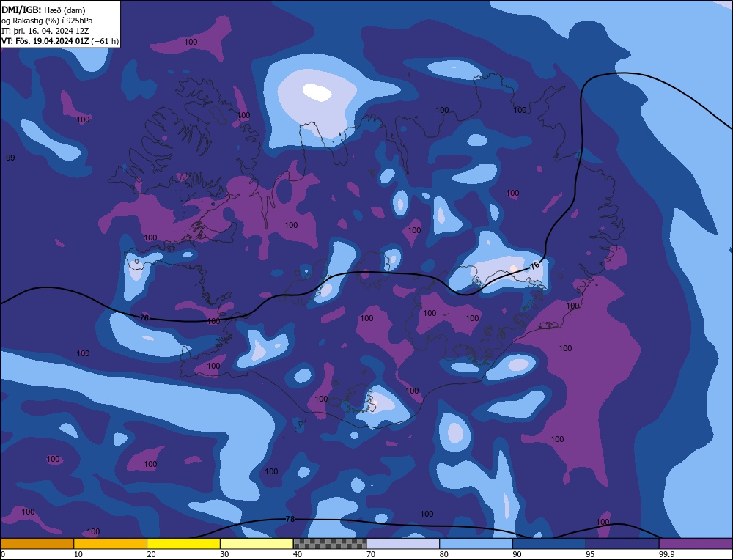The height and width of the screenshot is (560, 733).
Task: Click the '0' legend tick label
Action: click(3, 554)
